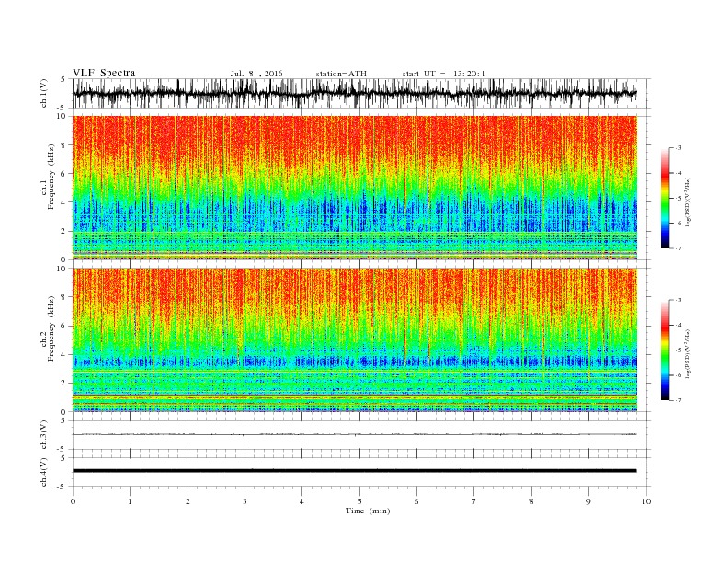
Task: Click the "ch.3(V)" axis label
Action: pos(44,435)
